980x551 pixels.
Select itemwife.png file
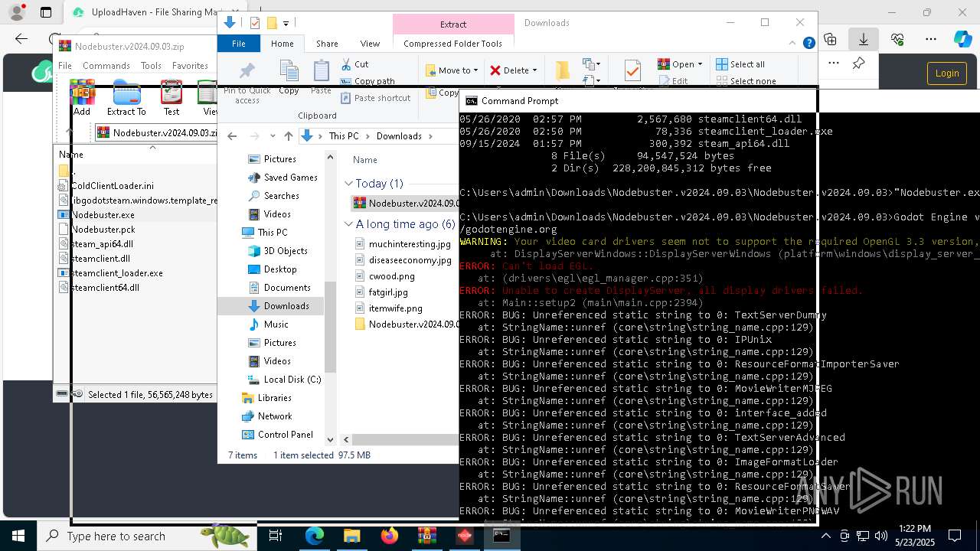389,308
